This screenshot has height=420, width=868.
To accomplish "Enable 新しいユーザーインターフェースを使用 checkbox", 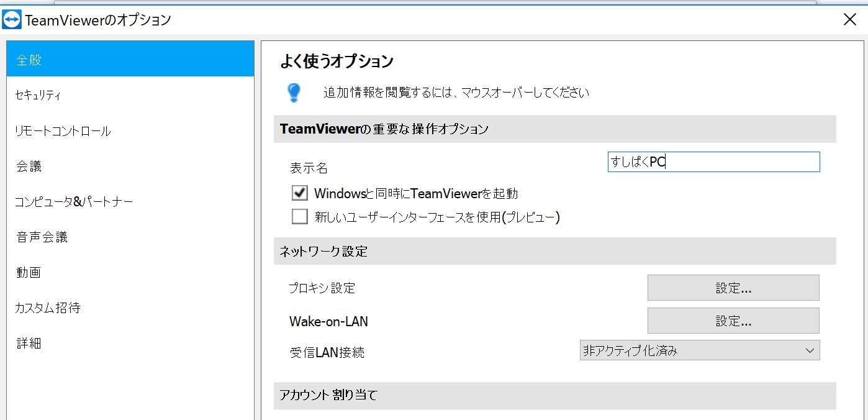I will [x=300, y=216].
